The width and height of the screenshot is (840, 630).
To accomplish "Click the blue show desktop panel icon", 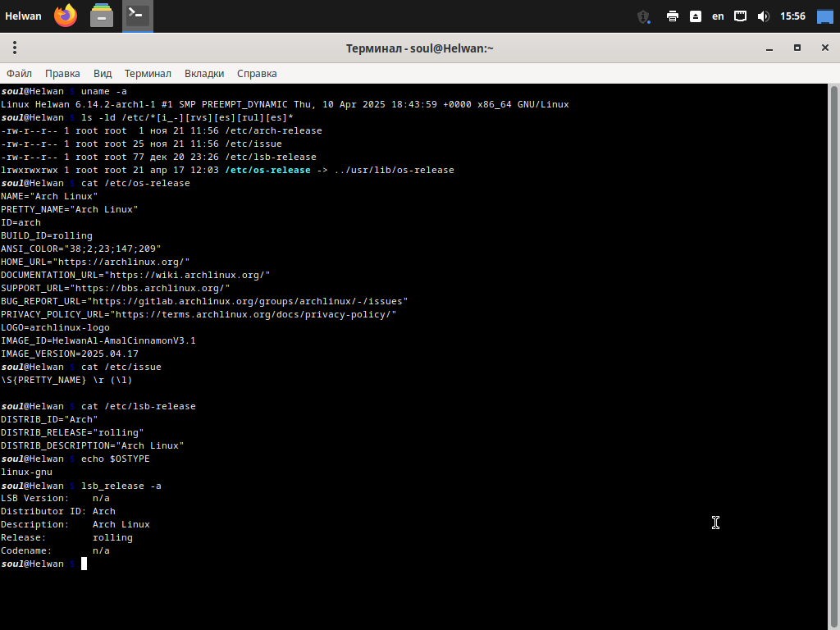I will coord(825,16).
